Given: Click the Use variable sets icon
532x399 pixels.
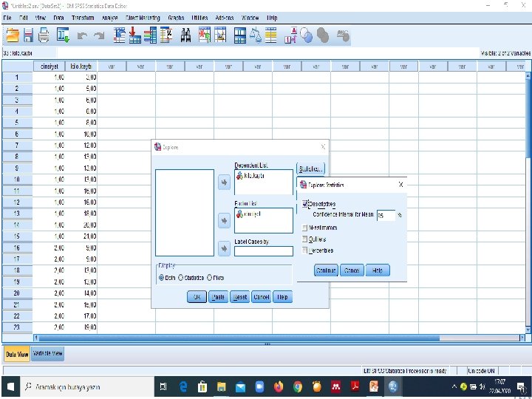Looking at the screenshot, I should (307, 35).
